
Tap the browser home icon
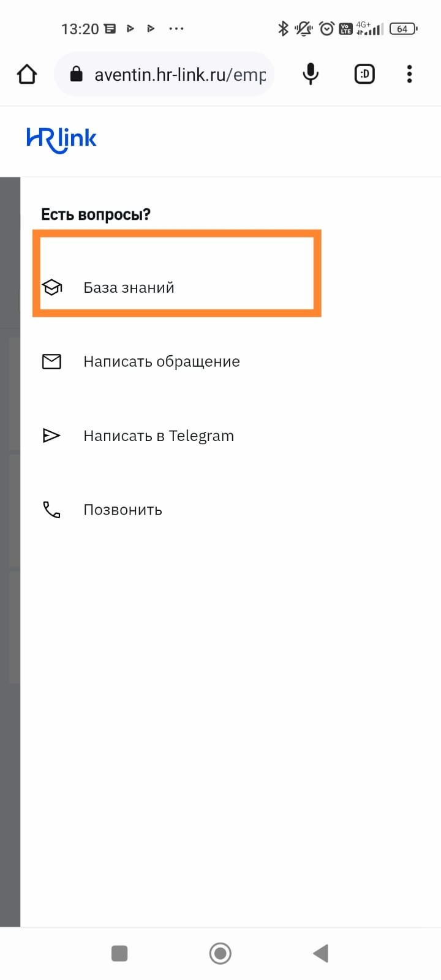[27, 75]
